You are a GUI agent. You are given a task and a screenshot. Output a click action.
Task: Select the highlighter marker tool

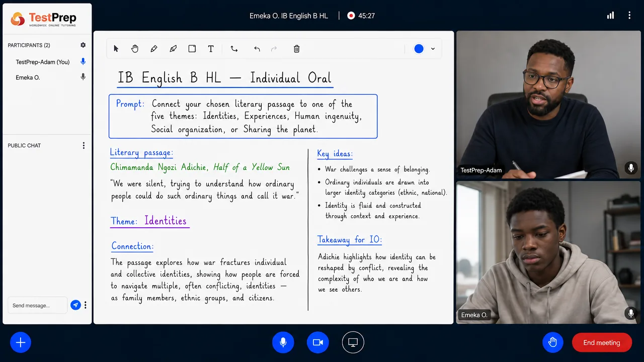point(173,49)
